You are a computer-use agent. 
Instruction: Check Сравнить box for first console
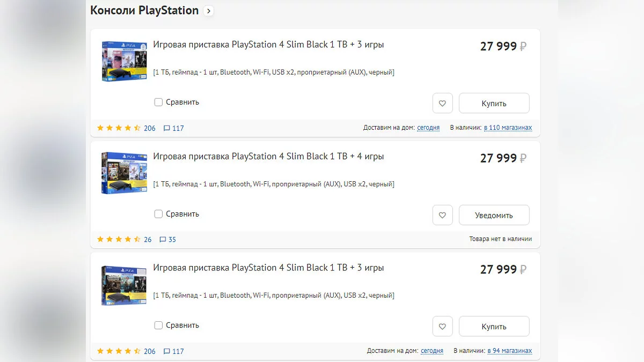[x=158, y=102]
